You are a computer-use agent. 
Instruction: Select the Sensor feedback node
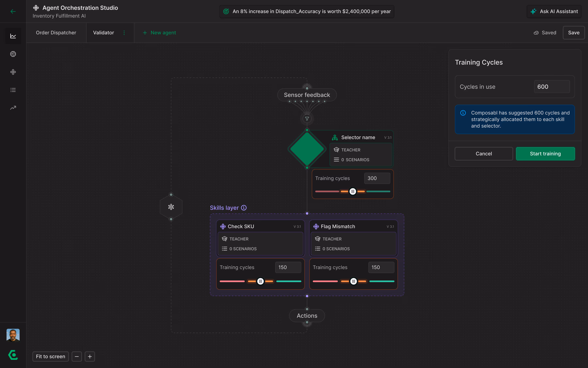(x=307, y=95)
